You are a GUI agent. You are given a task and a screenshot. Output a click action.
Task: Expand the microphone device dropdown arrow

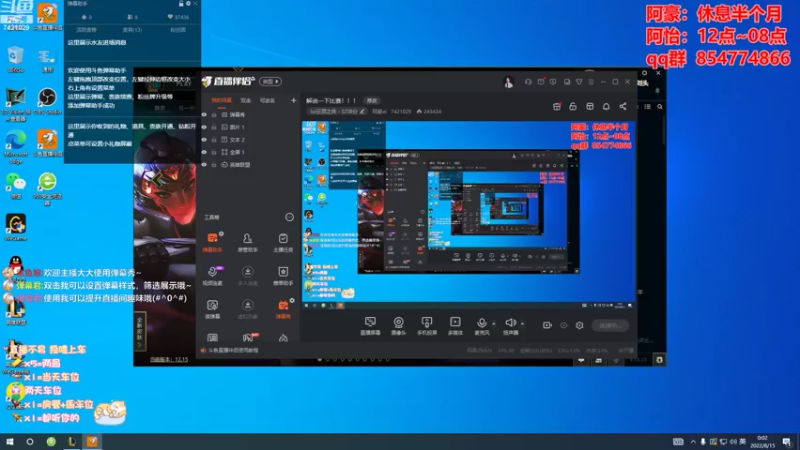[493, 323]
